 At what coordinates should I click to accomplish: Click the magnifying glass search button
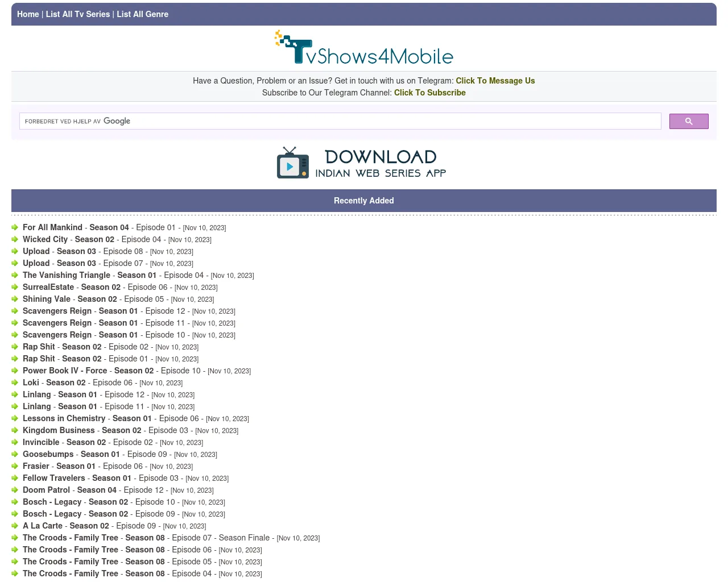point(688,121)
